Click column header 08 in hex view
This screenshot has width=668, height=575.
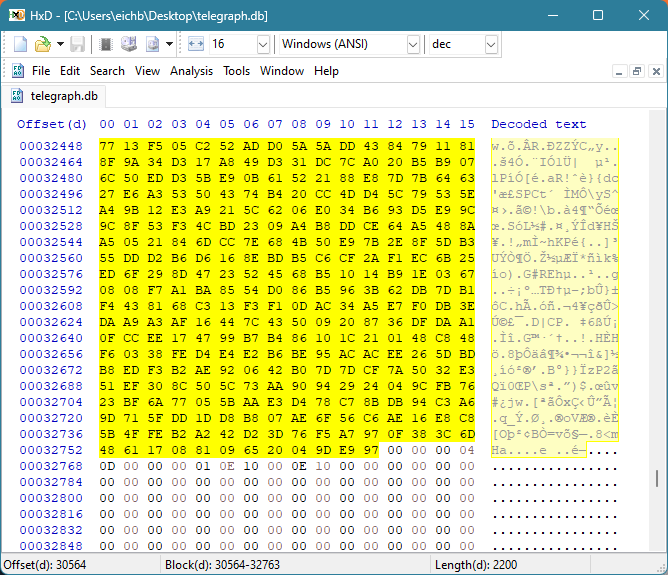tap(299, 124)
